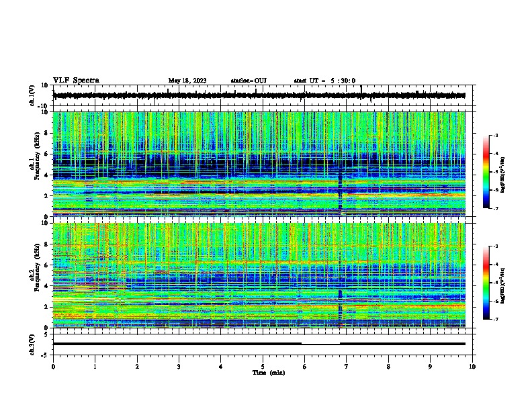
Task: Click the white gap in the ch.3 trace
Action: point(320,344)
